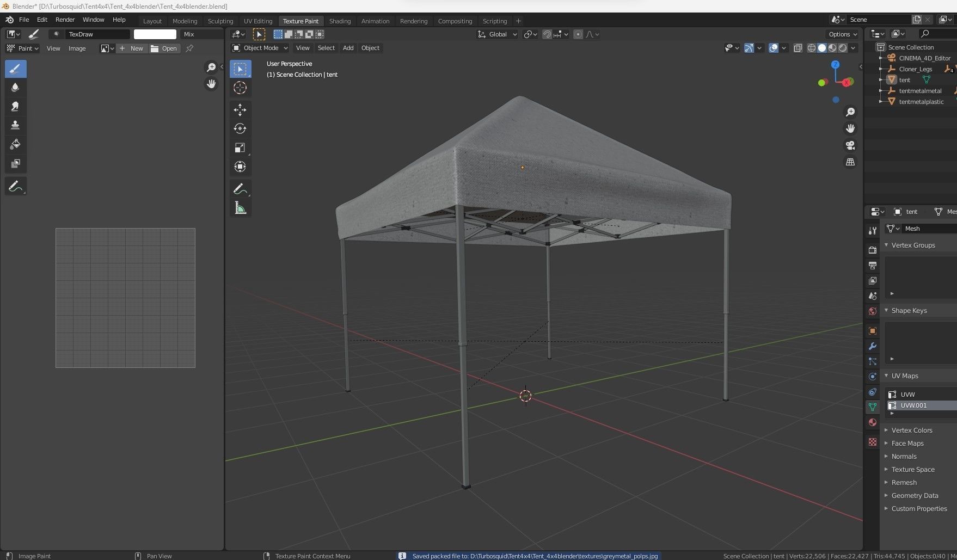Activate the Rotate tool
The image size is (957, 560).
240,129
